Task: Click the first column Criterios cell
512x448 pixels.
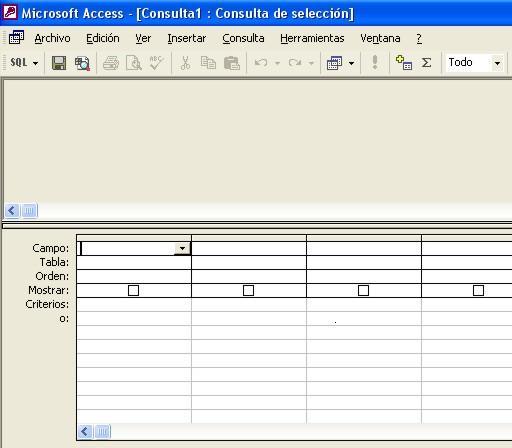Action: pos(134,305)
